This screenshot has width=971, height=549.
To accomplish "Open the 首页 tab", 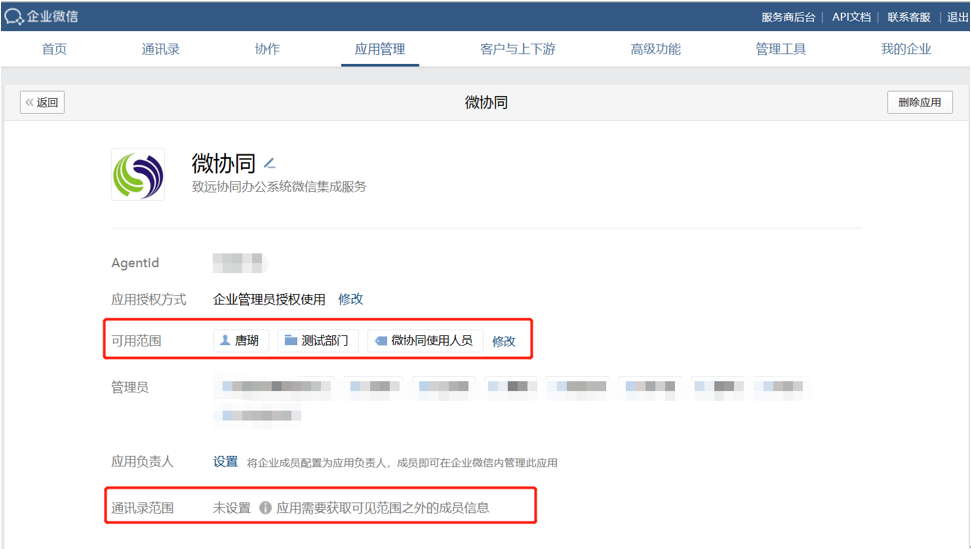I will 54,49.
